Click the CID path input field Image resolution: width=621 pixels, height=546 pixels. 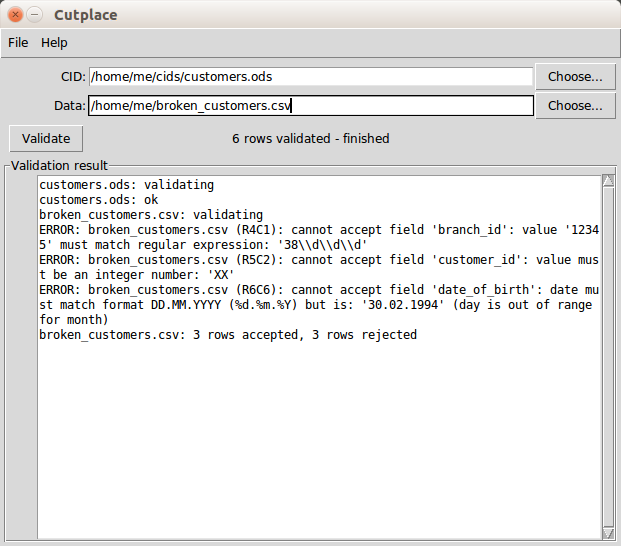click(x=311, y=76)
